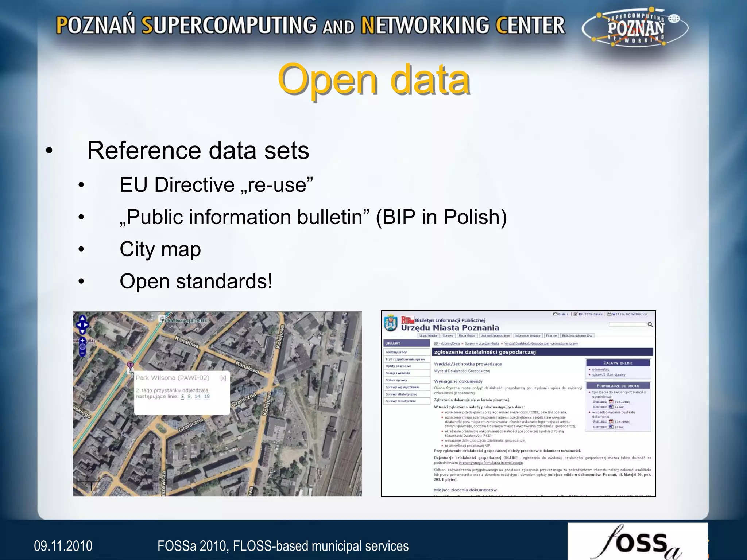Image resolution: width=747 pixels, height=560 pixels.
Task: Open the Rada Miasta tab
Action: click(467, 336)
